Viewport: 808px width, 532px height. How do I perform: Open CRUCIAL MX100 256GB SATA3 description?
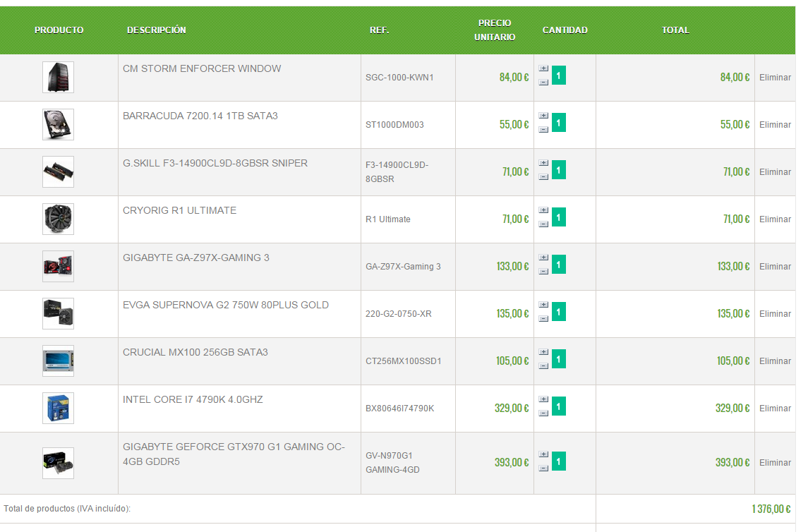195,353
